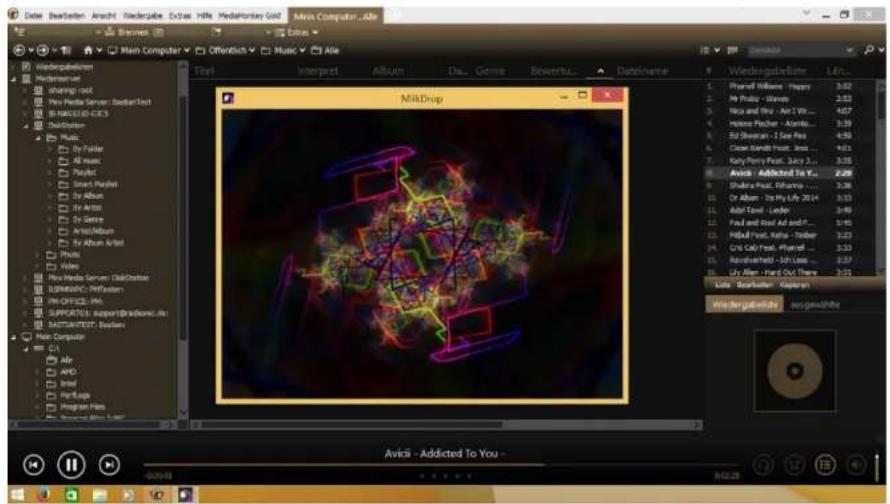Image resolution: width=890 pixels, height=504 pixels.
Task: Collapse the Medienserver tree node
Action: tap(14, 79)
